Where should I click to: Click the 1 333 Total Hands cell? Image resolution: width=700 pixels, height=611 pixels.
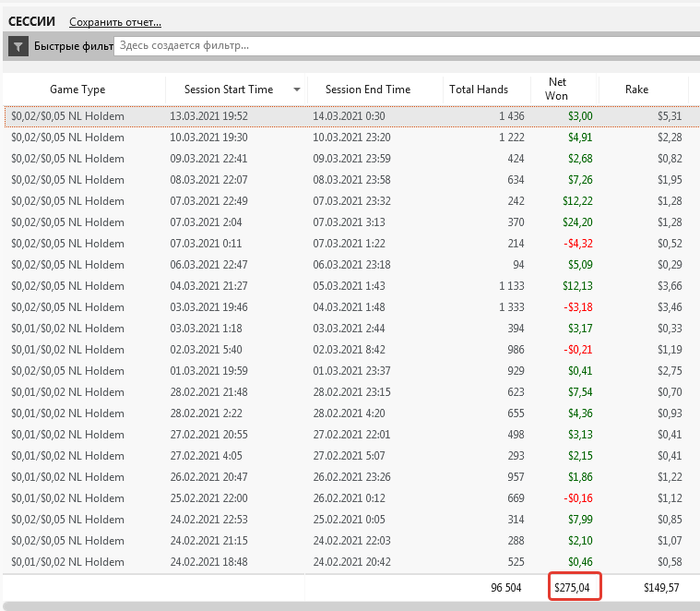512,308
